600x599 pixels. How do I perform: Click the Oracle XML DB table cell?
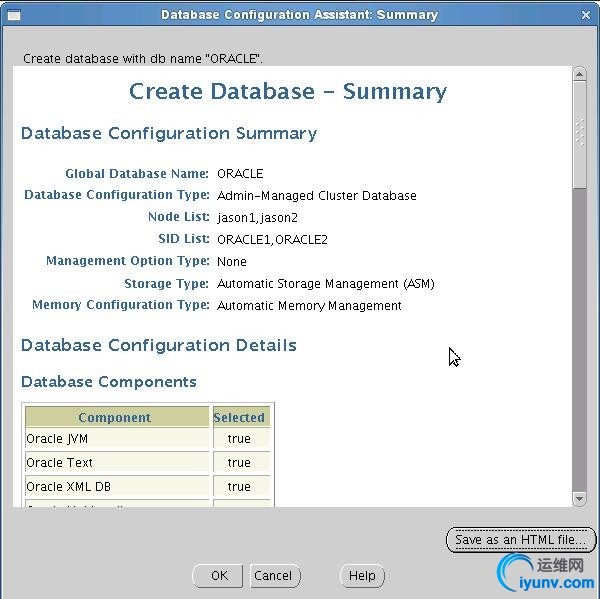tap(117, 486)
